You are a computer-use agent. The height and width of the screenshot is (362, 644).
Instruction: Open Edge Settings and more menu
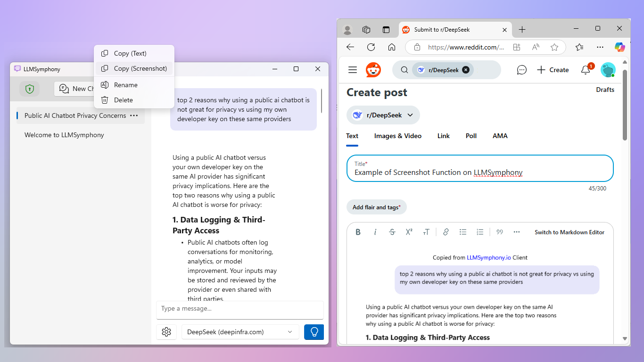(x=600, y=47)
